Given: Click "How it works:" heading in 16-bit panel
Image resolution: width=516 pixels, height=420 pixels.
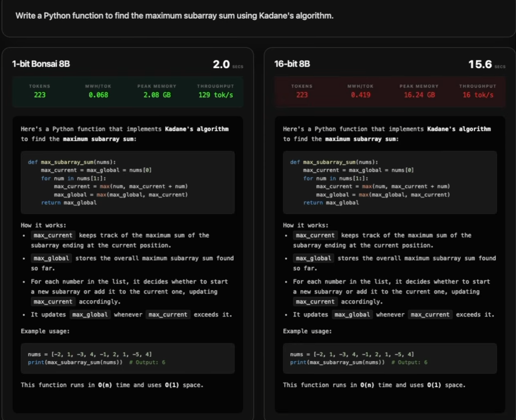Looking at the screenshot, I should (x=306, y=225).
